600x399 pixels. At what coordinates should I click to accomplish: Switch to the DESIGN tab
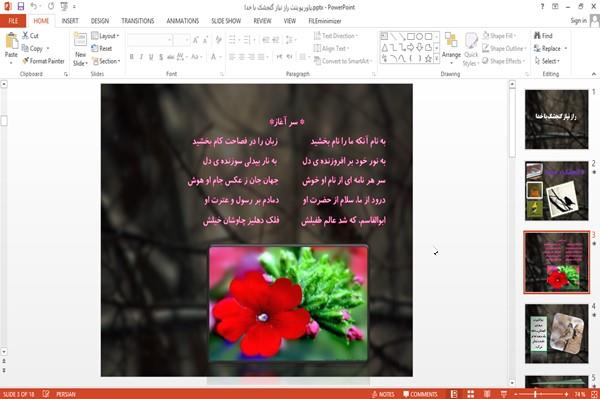[100, 21]
